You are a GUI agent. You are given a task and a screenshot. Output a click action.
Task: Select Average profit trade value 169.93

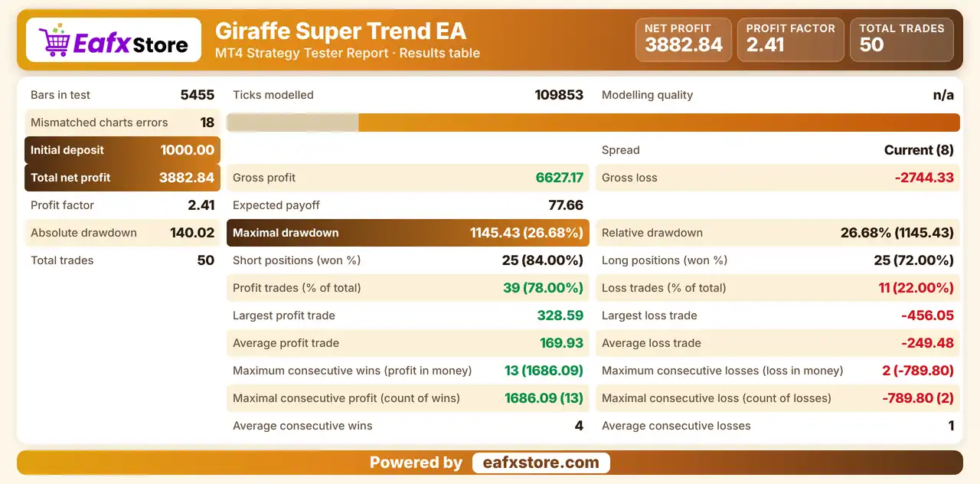pyautogui.click(x=562, y=343)
